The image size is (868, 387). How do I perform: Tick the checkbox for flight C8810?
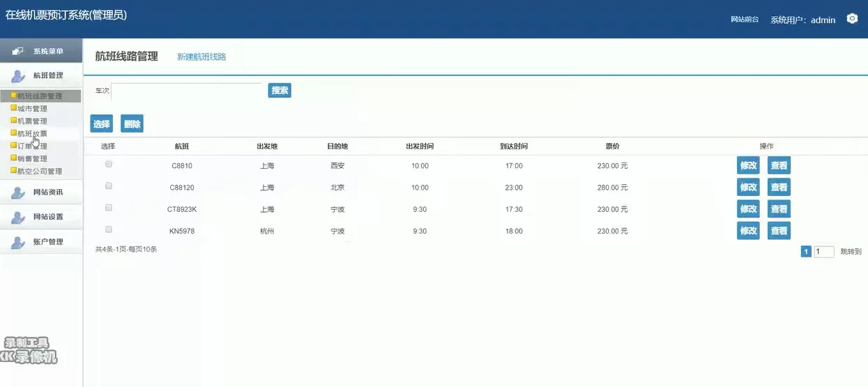point(108,164)
